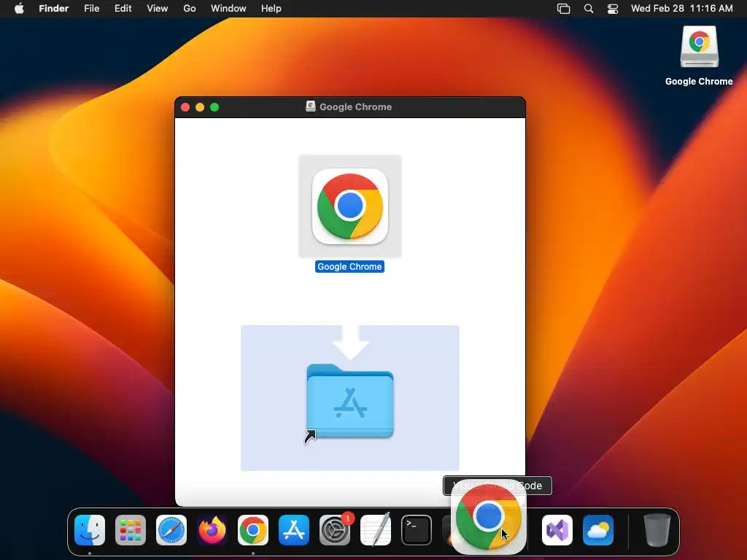Open the View menu
The height and width of the screenshot is (560, 747).
(158, 9)
